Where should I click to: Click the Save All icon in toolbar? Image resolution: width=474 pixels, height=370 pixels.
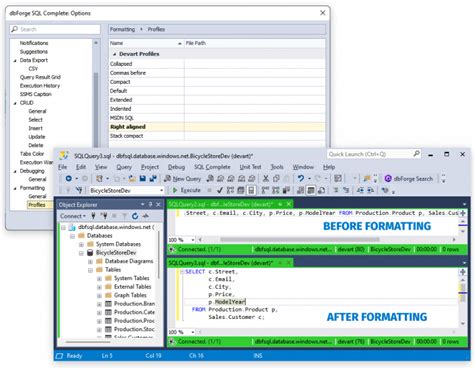(153, 179)
